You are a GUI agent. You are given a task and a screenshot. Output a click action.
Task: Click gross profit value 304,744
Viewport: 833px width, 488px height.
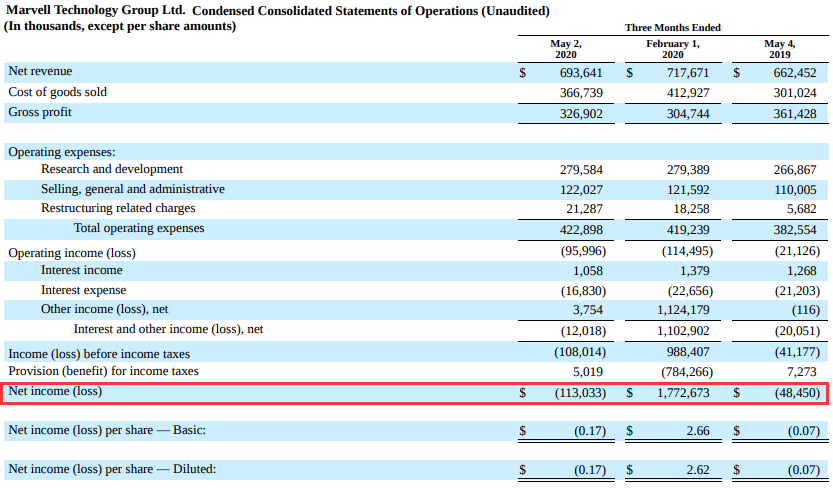(x=688, y=114)
